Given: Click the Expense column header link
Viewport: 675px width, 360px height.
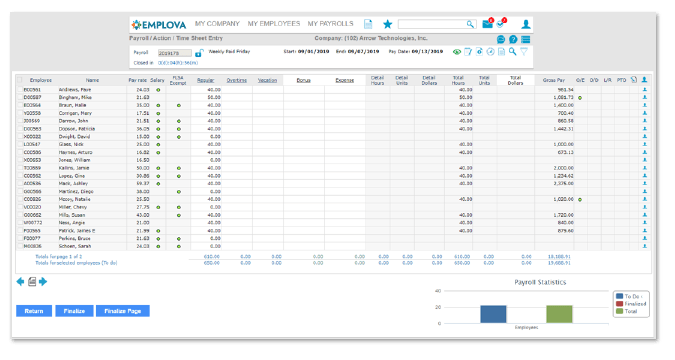Looking at the screenshot, I should pos(344,81).
